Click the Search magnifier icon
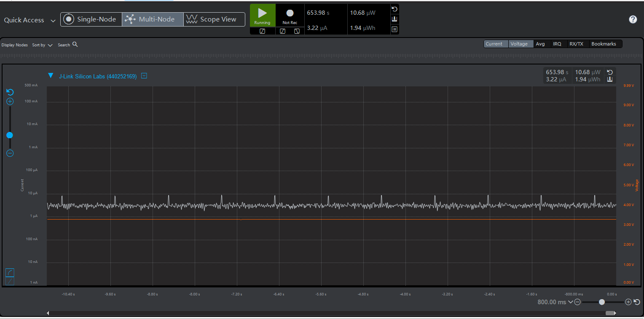Image resolution: width=644 pixels, height=319 pixels. [75, 44]
